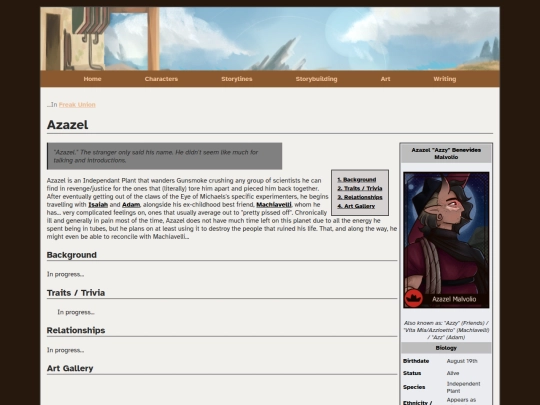Viewport: 540px width, 405px height.
Task: Jump to Traits / Trivia contents link
Action: (360, 188)
